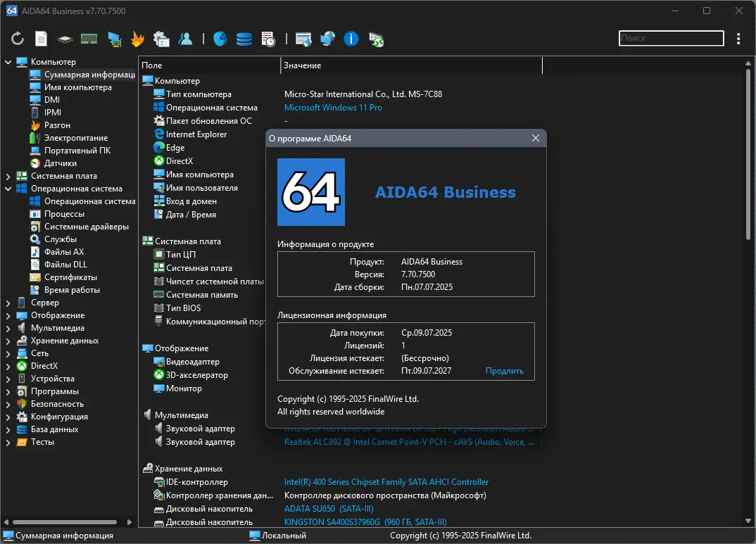756x544 pixels.
Task: Click the flame stability test toolbar icon
Action: point(137,39)
